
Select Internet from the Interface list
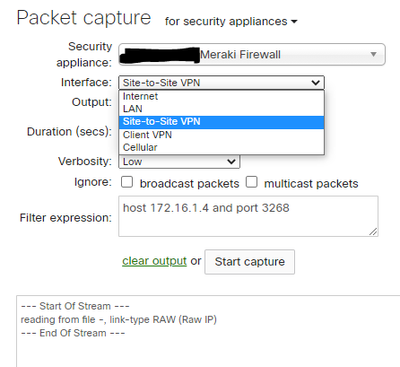[221, 96]
